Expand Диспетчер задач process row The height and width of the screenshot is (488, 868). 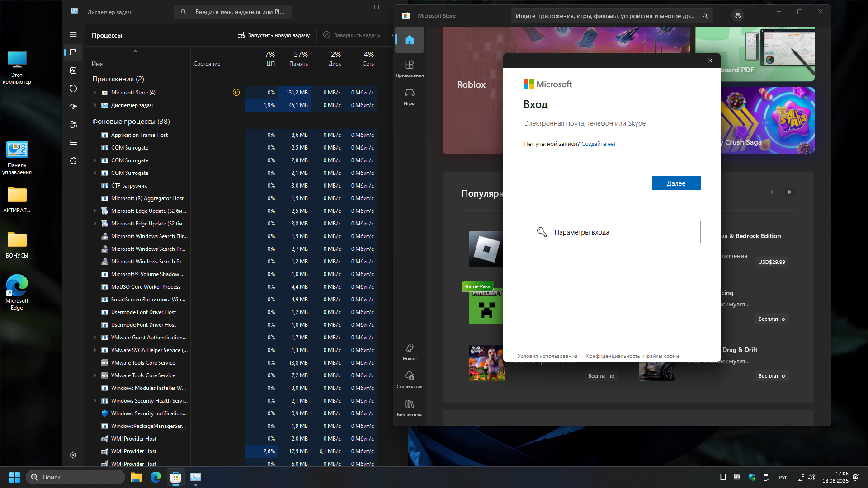click(94, 105)
